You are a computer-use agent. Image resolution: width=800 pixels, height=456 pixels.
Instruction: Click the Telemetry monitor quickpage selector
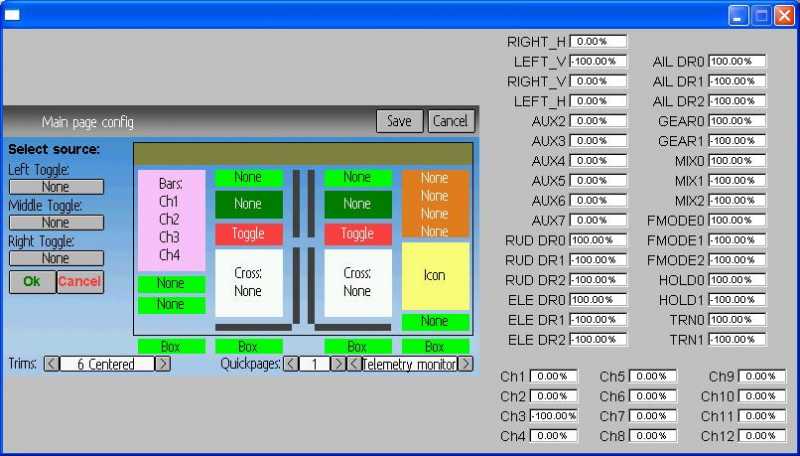(x=410, y=364)
